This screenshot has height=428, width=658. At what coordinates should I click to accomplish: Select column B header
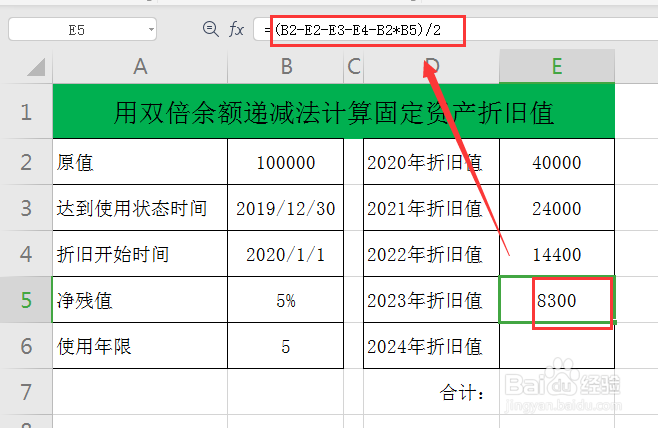click(286, 66)
